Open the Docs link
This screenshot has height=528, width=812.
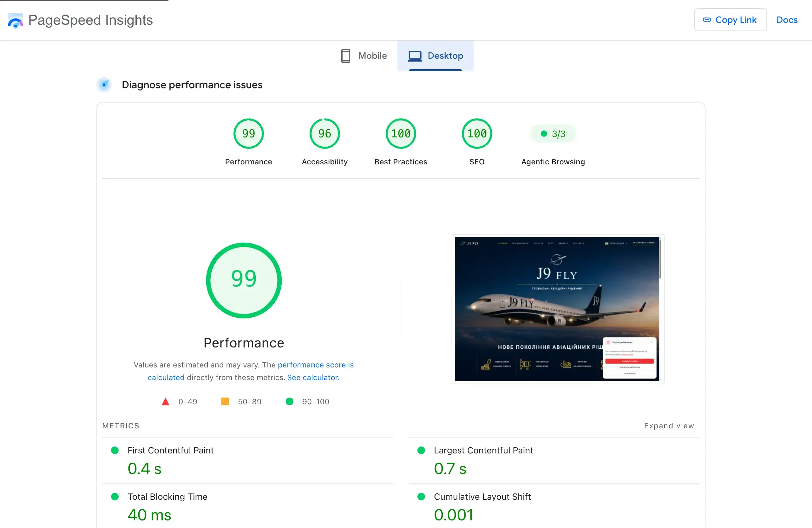point(787,20)
